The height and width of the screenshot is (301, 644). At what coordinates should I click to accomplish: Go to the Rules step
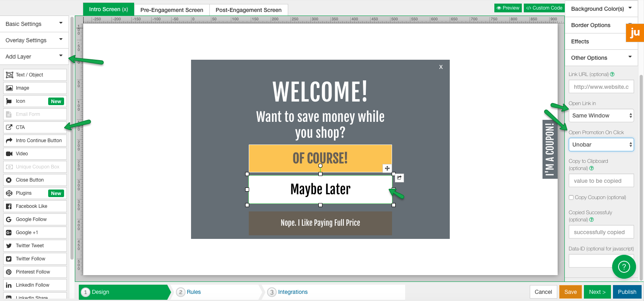(x=193, y=292)
